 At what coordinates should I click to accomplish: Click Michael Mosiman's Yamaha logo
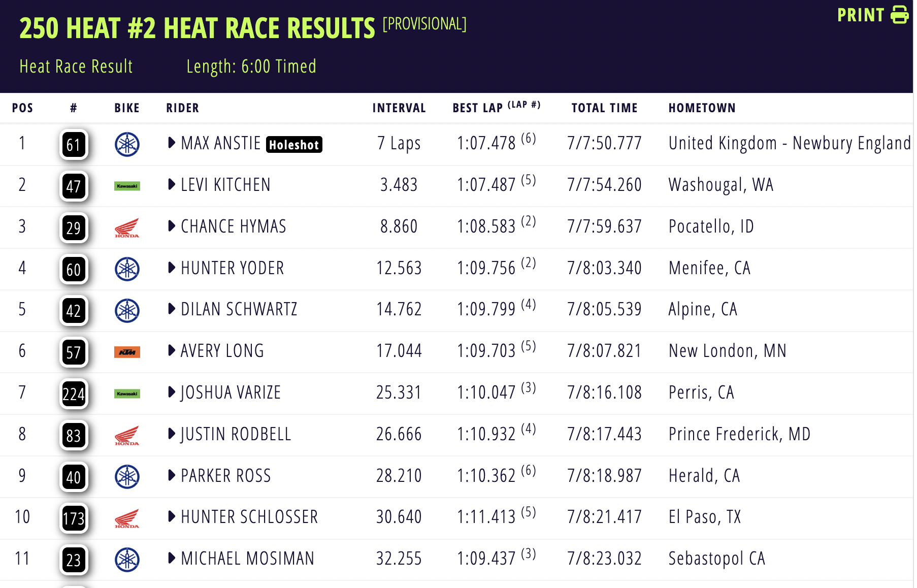(x=127, y=560)
